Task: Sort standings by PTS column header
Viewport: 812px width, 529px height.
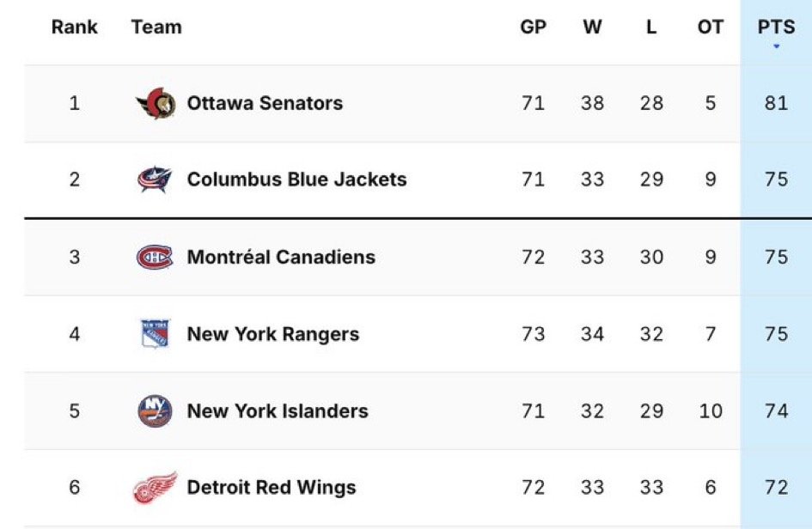Action: [x=776, y=27]
